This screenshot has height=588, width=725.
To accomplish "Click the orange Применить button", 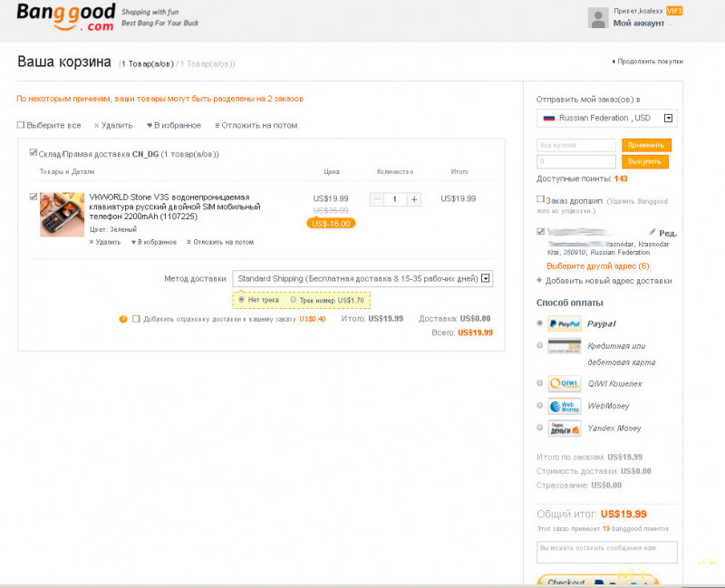I will [646, 145].
